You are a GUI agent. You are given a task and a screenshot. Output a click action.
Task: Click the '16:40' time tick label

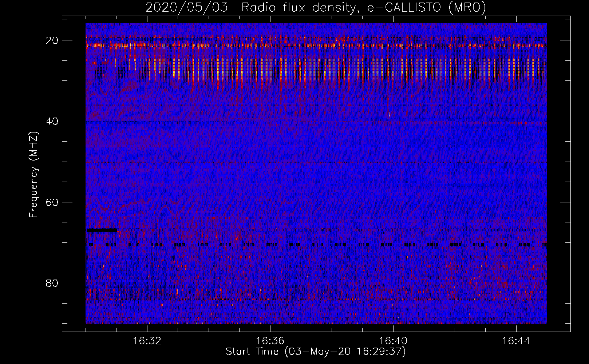point(393,341)
